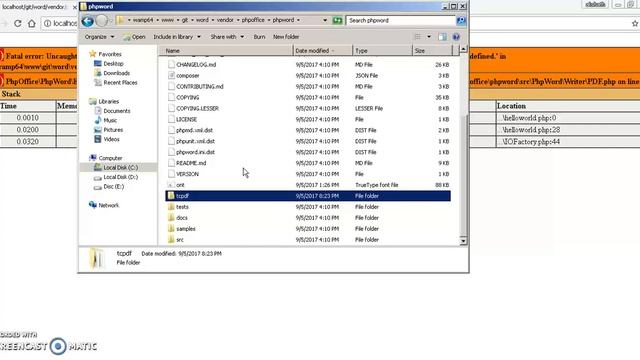Sort files by Date modified column header

click(323, 51)
